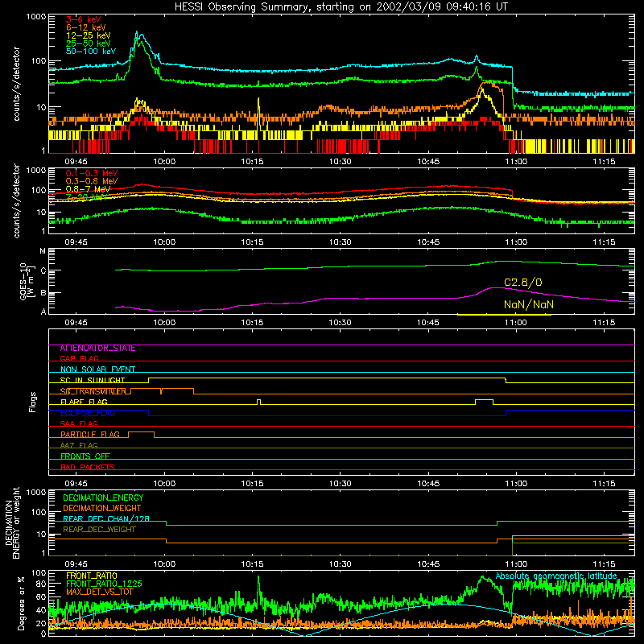The width and height of the screenshot is (644, 644).
Task: Pick the 50-100 keV legend label
Action: [91, 52]
